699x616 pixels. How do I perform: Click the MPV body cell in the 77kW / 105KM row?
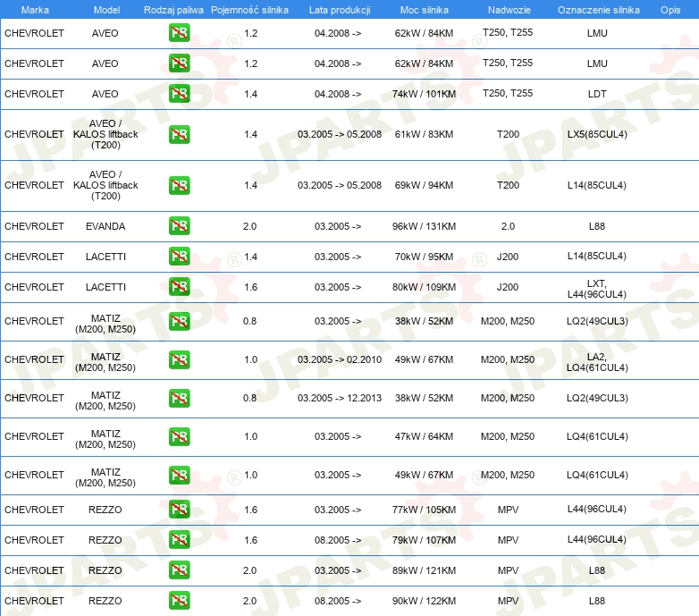[x=508, y=510]
